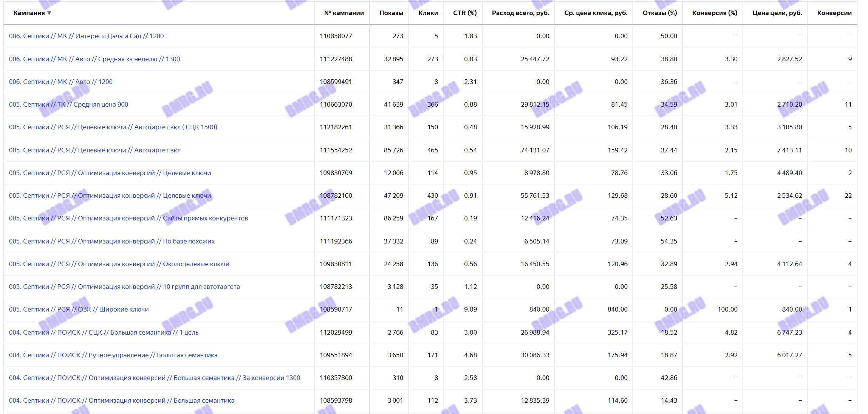The width and height of the screenshot is (868, 414).
Task: Click the Конверсия (%) column header
Action: (x=715, y=13)
